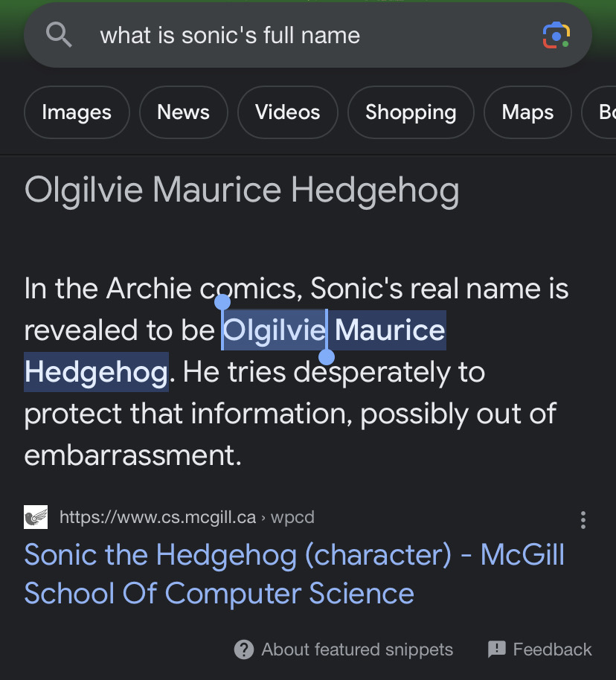Open Google Lens camera search
The image size is (616, 680).
click(x=556, y=35)
